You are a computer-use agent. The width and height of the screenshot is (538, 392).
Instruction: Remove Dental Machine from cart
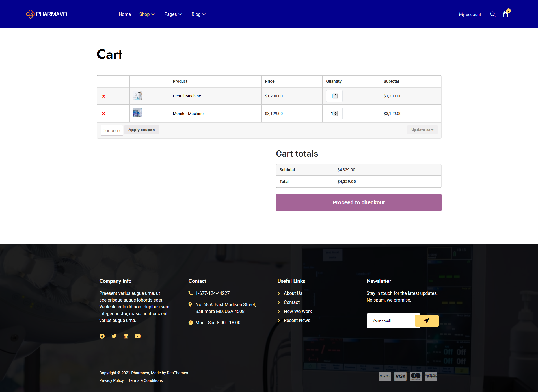click(103, 96)
